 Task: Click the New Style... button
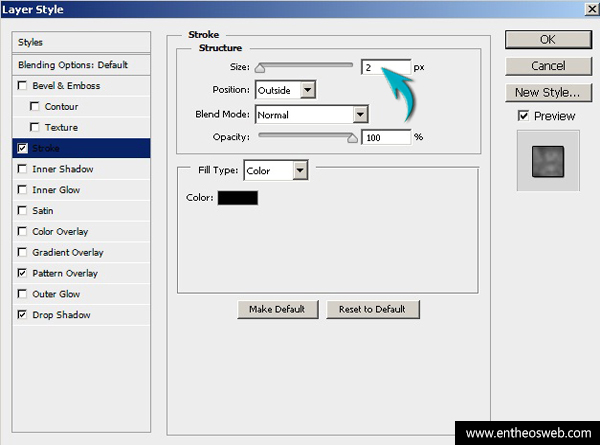click(547, 92)
